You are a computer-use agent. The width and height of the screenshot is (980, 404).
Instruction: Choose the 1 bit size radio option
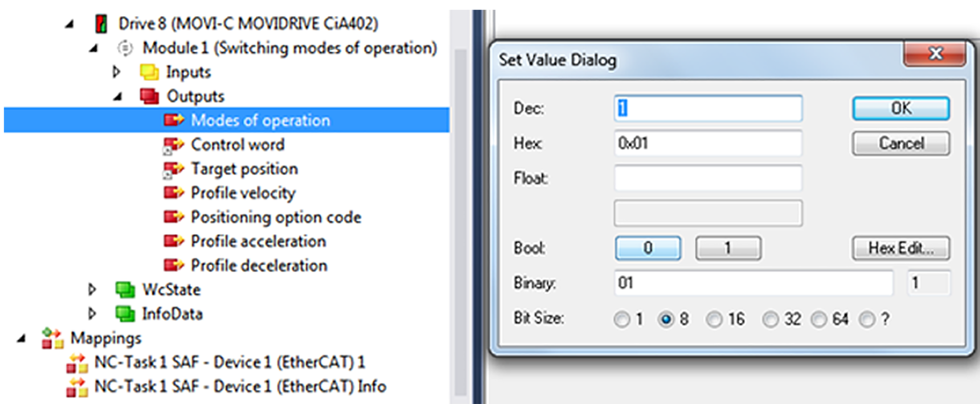[x=621, y=319]
